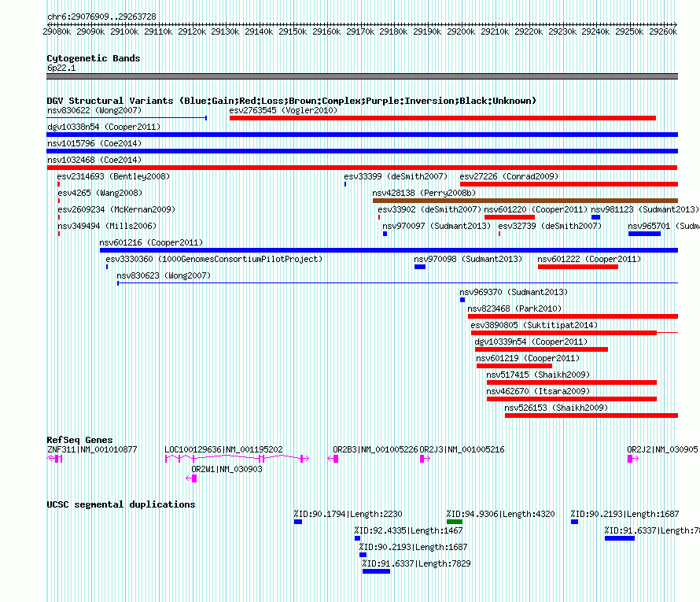700x602 pixels.
Task: Click the chr6:29076909..29263728 coordinates text
Action: (101, 17)
